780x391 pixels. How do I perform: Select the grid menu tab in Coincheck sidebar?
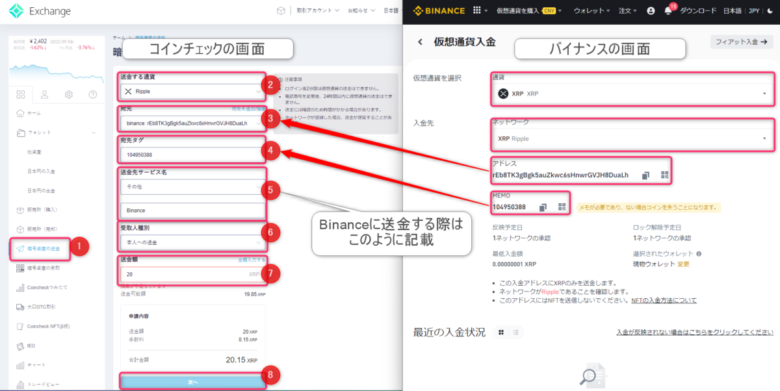pyautogui.click(x=20, y=95)
